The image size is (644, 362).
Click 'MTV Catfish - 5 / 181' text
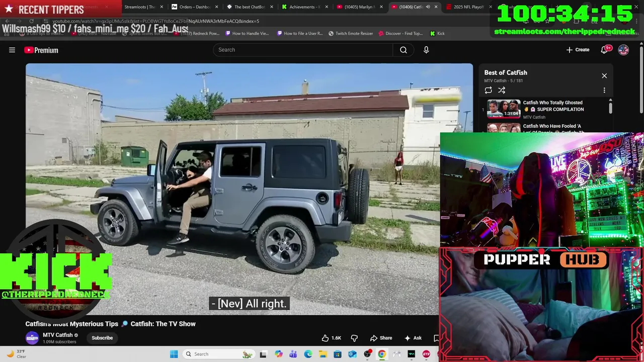click(505, 80)
